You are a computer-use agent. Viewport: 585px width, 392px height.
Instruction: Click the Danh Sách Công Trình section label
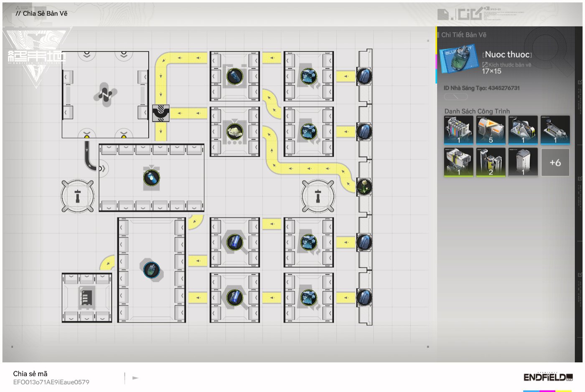477,111
